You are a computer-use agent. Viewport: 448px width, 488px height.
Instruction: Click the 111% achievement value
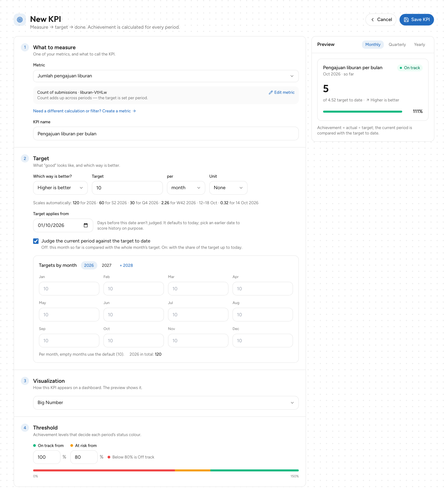pos(418,111)
